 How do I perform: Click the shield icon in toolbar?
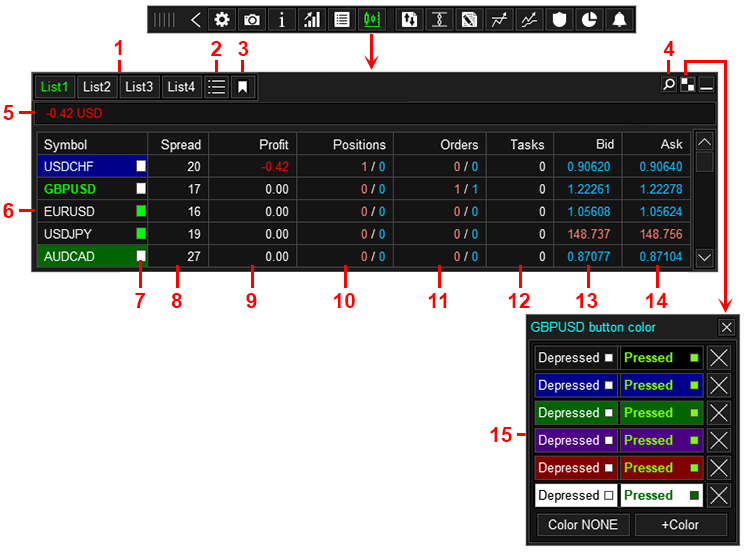point(559,19)
